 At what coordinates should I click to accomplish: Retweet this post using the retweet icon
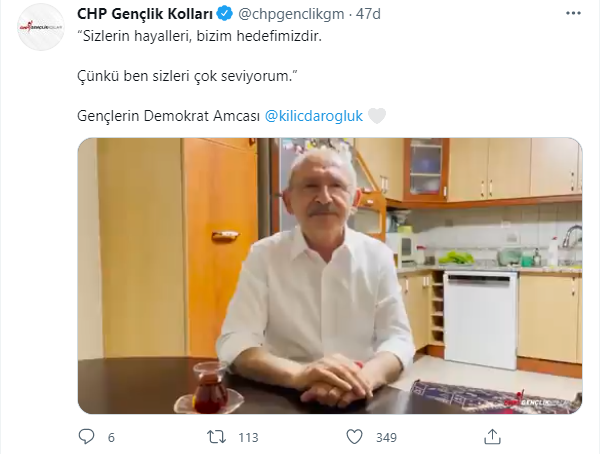[216, 437]
